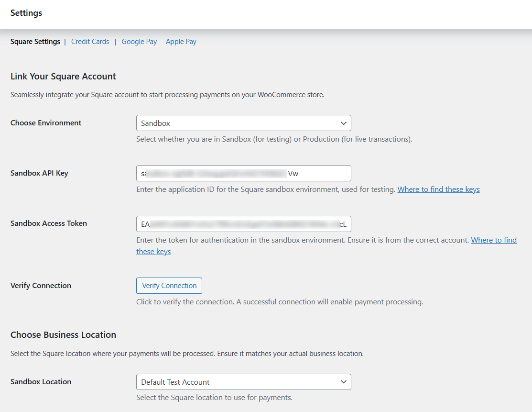The width and height of the screenshot is (532, 412).
Task: Click the Sandbox Access Token field
Action: (x=244, y=224)
